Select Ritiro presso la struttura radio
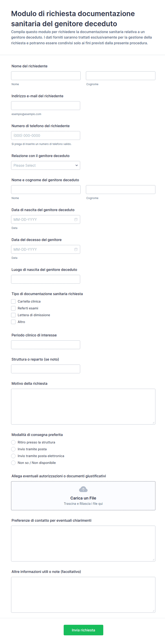This screenshot has width=165, height=644. click(13, 442)
